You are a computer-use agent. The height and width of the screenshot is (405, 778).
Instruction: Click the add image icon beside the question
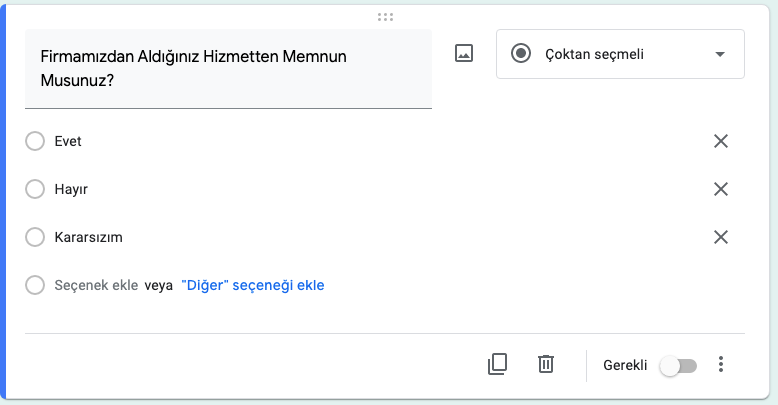point(463,54)
